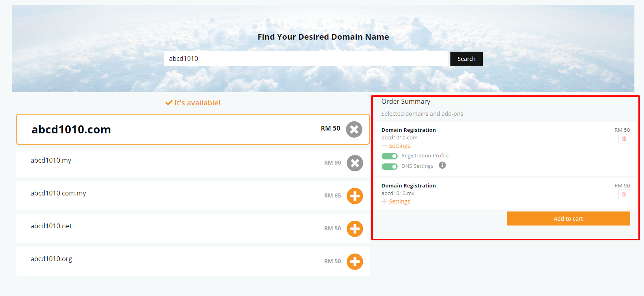Image resolution: width=644 pixels, height=296 pixels.
Task: Toggle the Registration Profile switch
Action: (389, 156)
